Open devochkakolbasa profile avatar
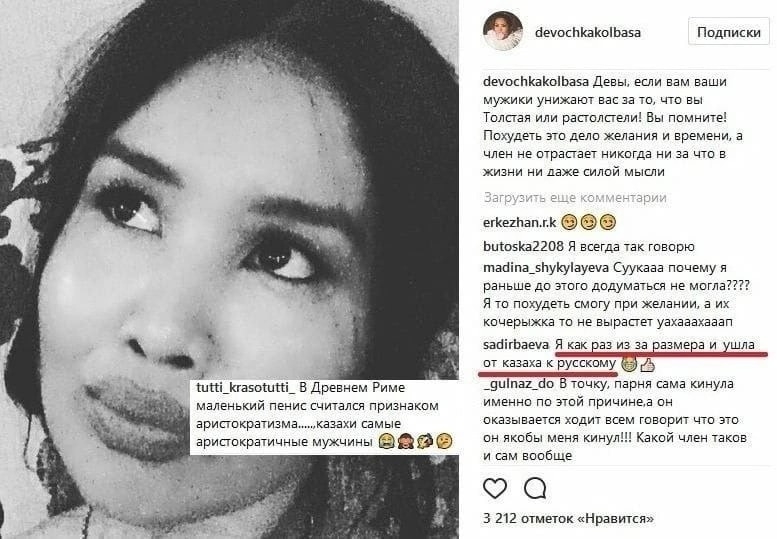Viewport: 777px width, 539px height. point(502,31)
